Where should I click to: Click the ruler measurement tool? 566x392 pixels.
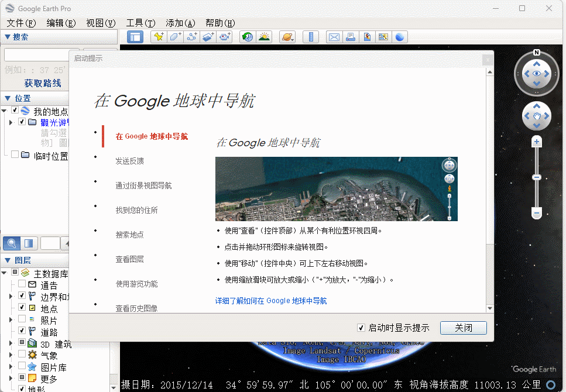tap(311, 37)
